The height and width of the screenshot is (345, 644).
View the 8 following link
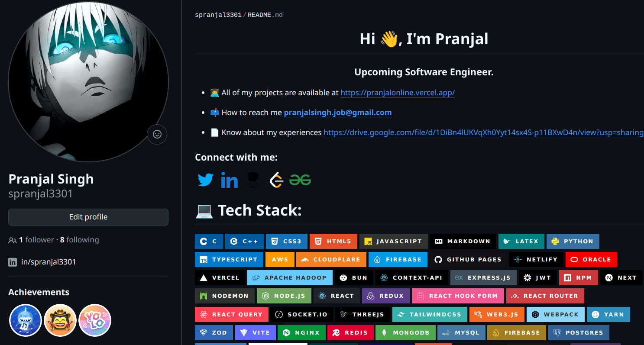(80, 240)
